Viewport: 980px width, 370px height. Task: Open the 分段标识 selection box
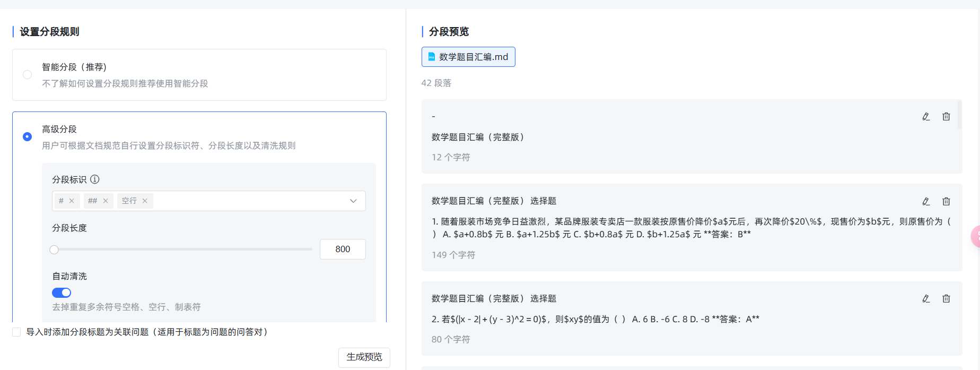(249, 201)
